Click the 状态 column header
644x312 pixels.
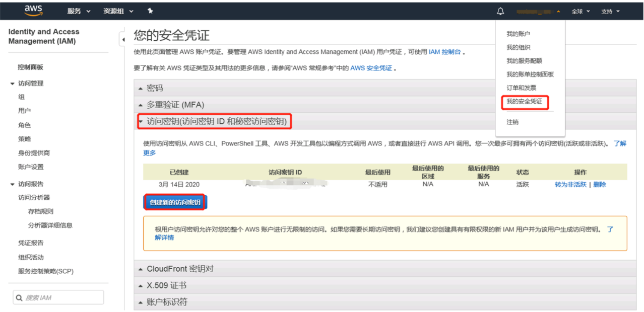tap(523, 172)
